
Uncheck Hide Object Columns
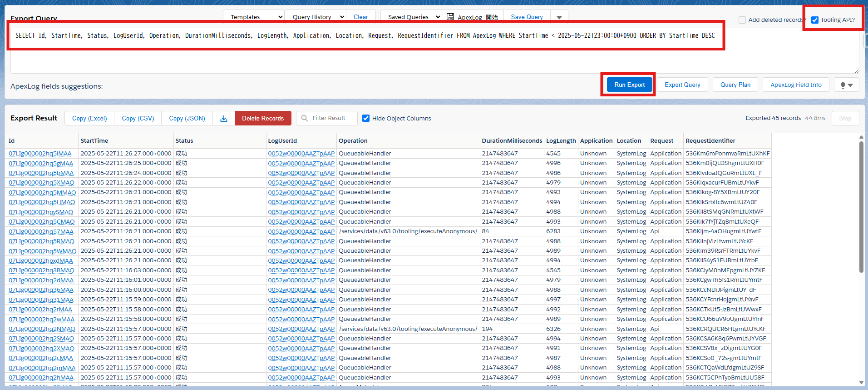[x=366, y=118]
